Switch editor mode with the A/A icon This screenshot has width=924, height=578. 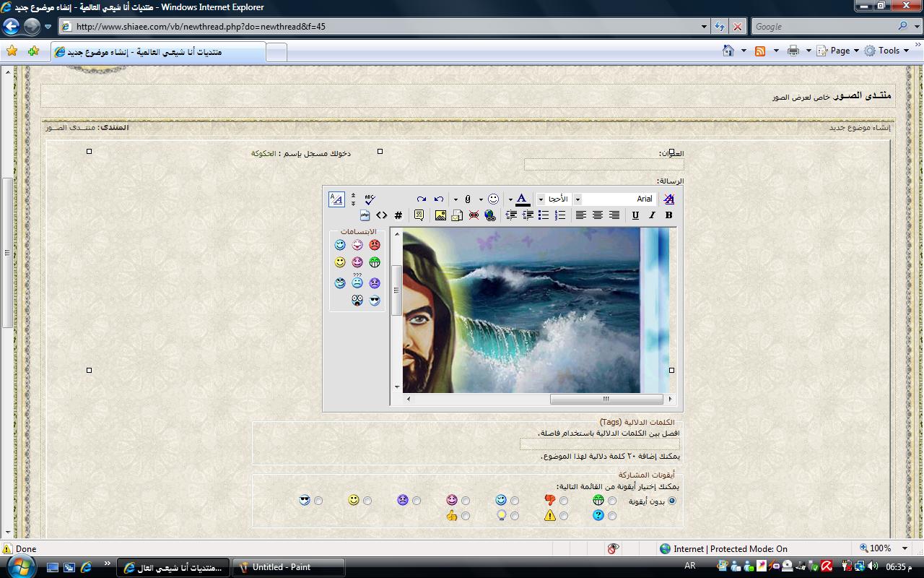point(336,199)
